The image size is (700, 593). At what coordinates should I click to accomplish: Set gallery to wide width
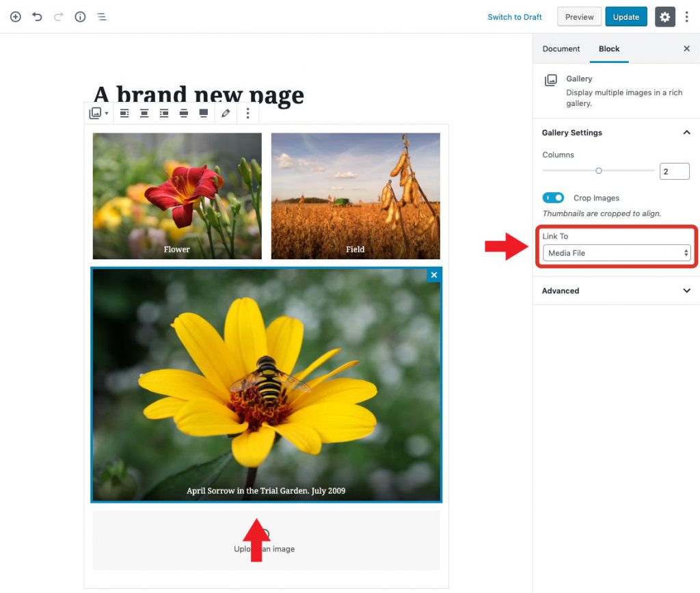pyautogui.click(x=183, y=114)
